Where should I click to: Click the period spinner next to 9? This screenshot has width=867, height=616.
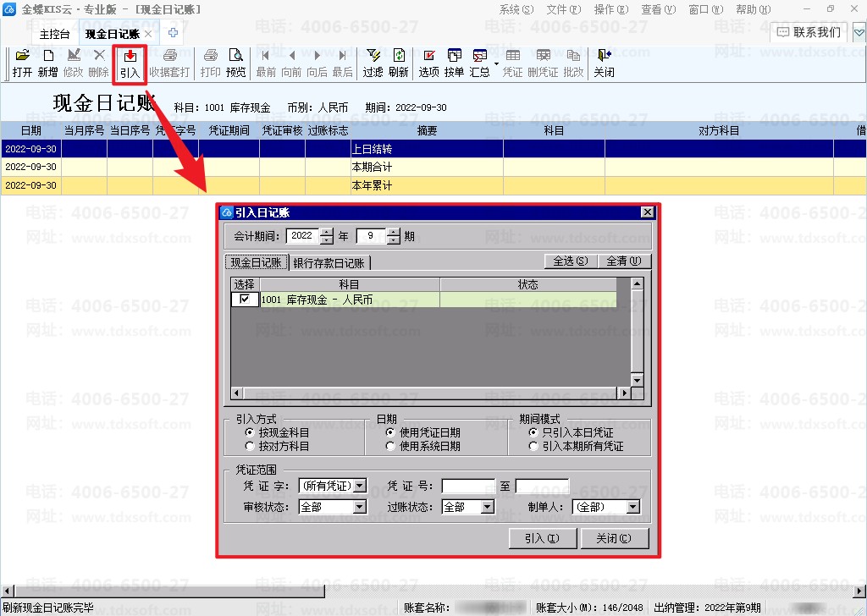coord(393,236)
